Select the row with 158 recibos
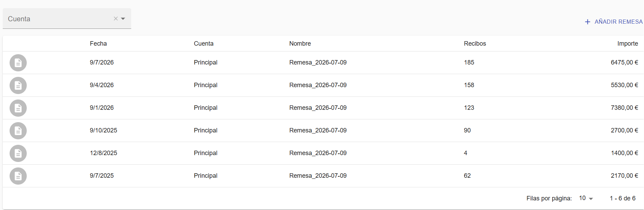Screen dimensions: 644x210 coord(323,85)
